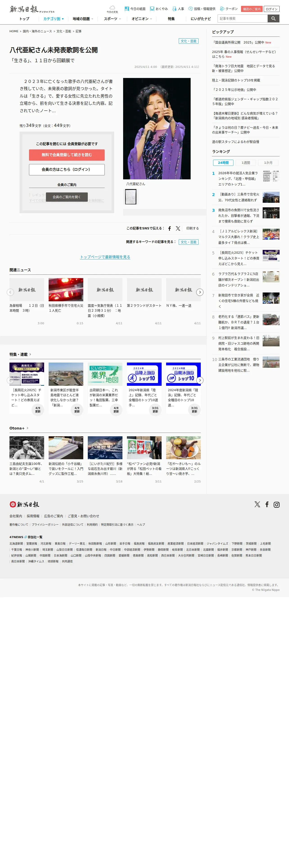Viewport: 289px width, 868px height.
Task: Open ranking 1 就活人気企業ランキング article
Action: click(x=246, y=179)
